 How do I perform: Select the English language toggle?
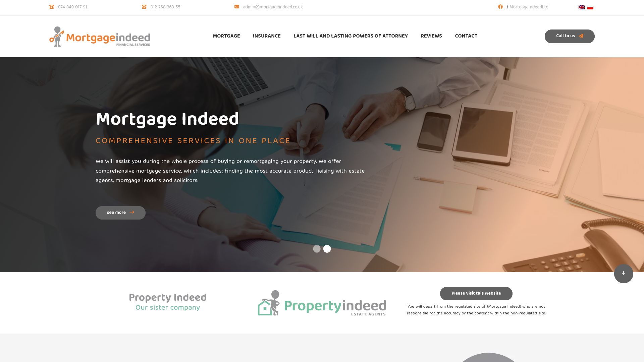pyautogui.click(x=582, y=7)
